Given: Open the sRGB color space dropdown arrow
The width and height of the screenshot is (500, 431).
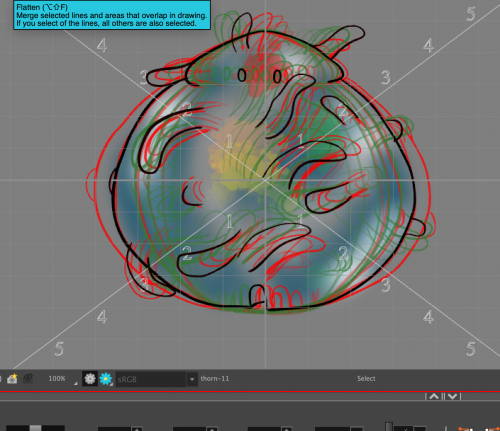Looking at the screenshot, I should pos(192,379).
